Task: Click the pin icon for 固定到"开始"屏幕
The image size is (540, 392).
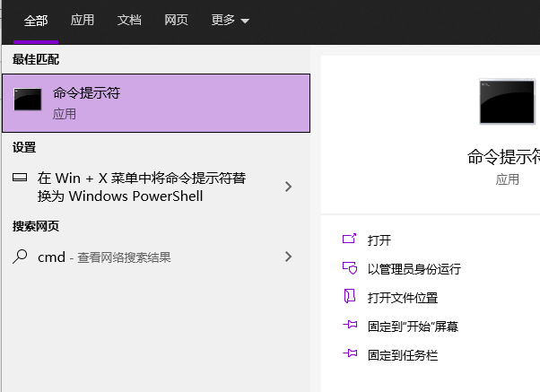Action: click(x=350, y=326)
